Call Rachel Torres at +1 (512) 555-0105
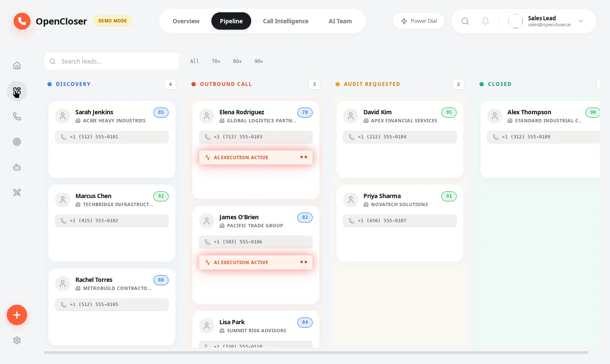This screenshot has width=610, height=364. click(112, 305)
